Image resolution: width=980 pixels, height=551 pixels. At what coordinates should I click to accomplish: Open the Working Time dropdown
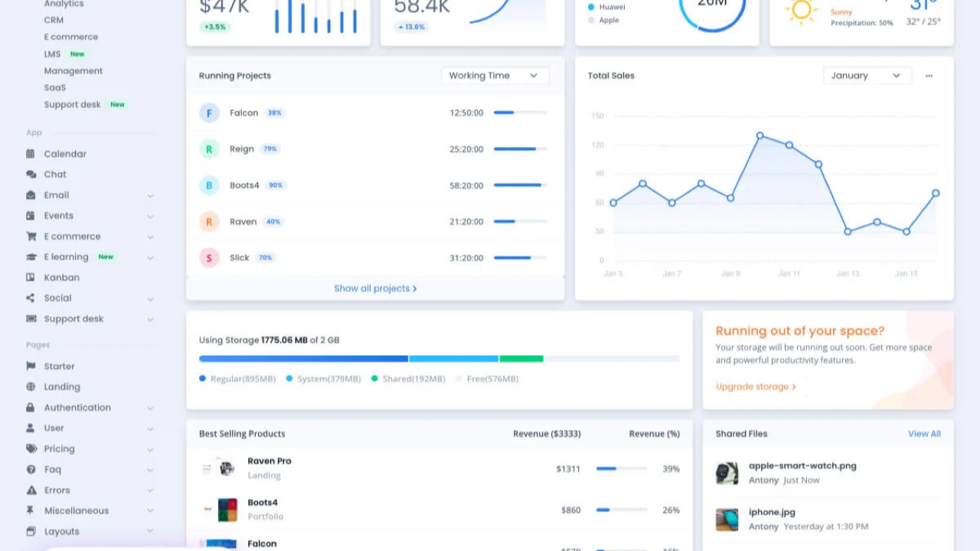(495, 75)
